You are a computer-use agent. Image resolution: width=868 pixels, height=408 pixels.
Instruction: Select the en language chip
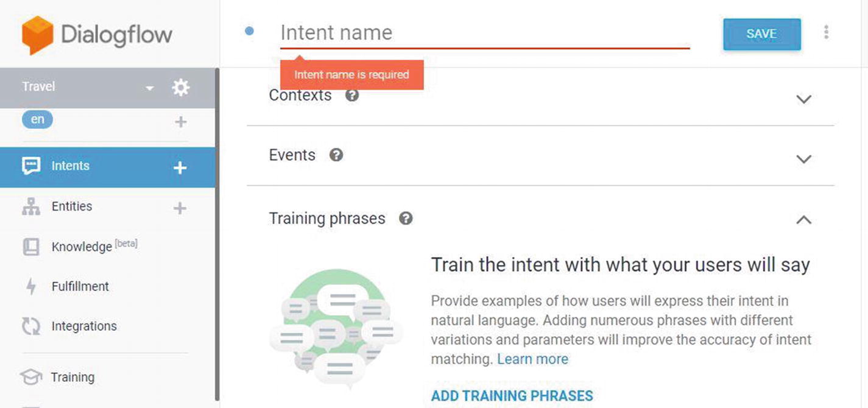coord(38,119)
